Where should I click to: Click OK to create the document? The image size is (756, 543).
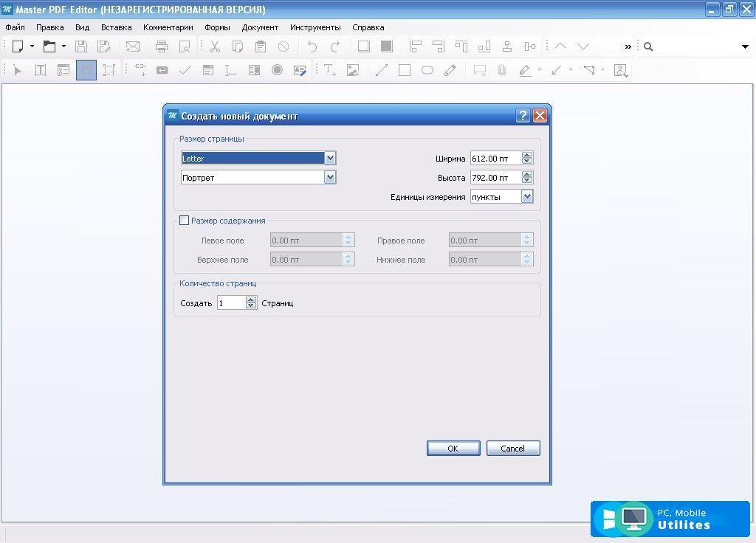click(453, 448)
